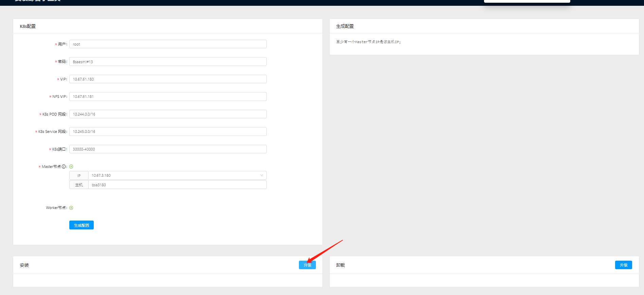Click the 生成配置 button
This screenshot has height=295, width=644.
coord(82,225)
